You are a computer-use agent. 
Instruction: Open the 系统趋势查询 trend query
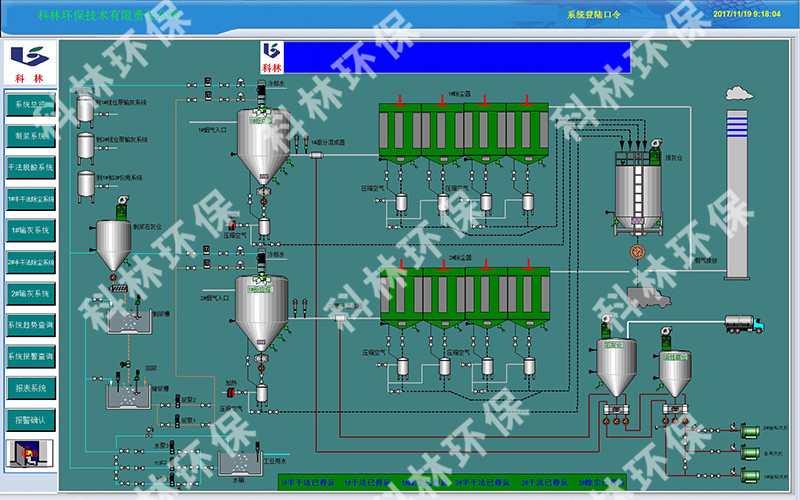tap(30, 325)
